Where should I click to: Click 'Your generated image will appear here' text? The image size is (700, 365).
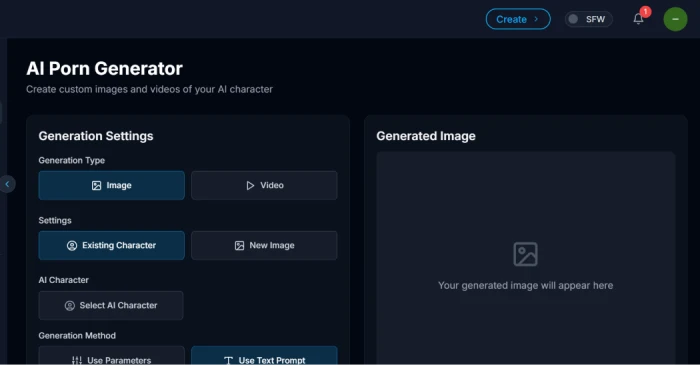coord(525,286)
